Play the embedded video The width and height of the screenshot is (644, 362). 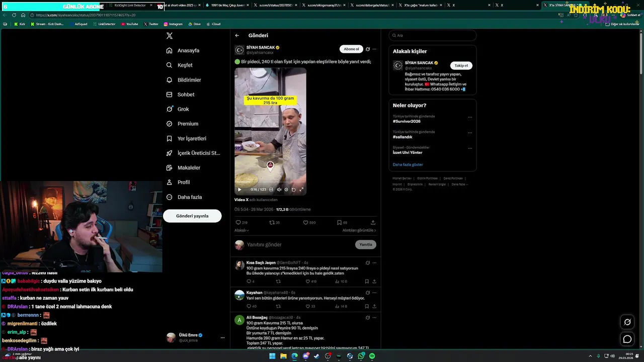click(239, 190)
